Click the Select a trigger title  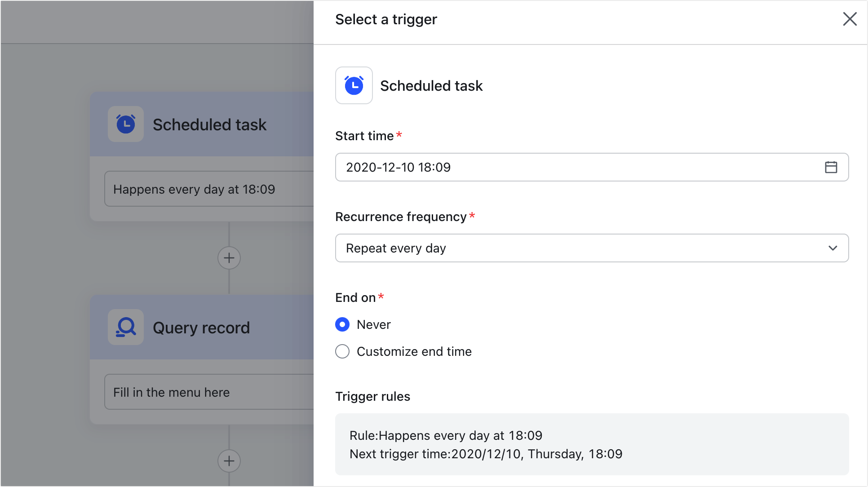(386, 19)
